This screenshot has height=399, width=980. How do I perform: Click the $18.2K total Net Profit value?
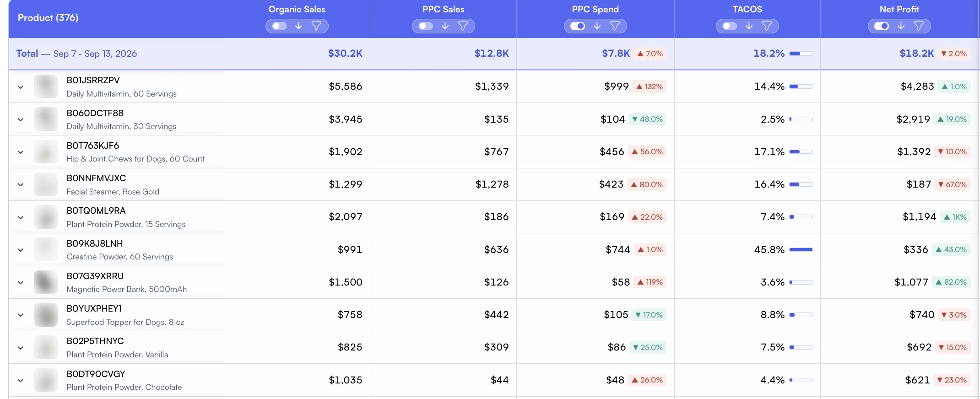click(x=917, y=54)
